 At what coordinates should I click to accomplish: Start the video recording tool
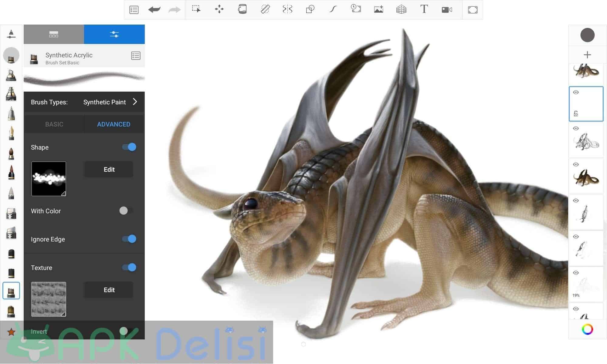pyautogui.click(x=447, y=10)
